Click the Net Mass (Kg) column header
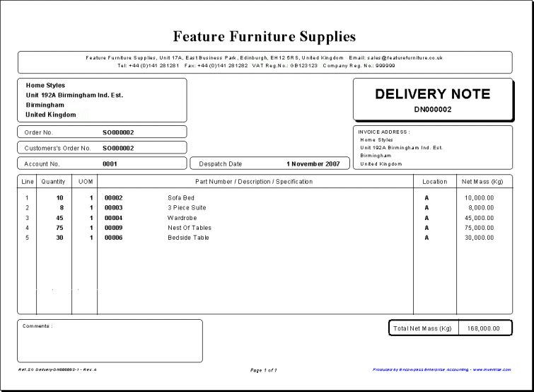Image resolution: width=534 pixels, height=392 pixels. coord(482,182)
